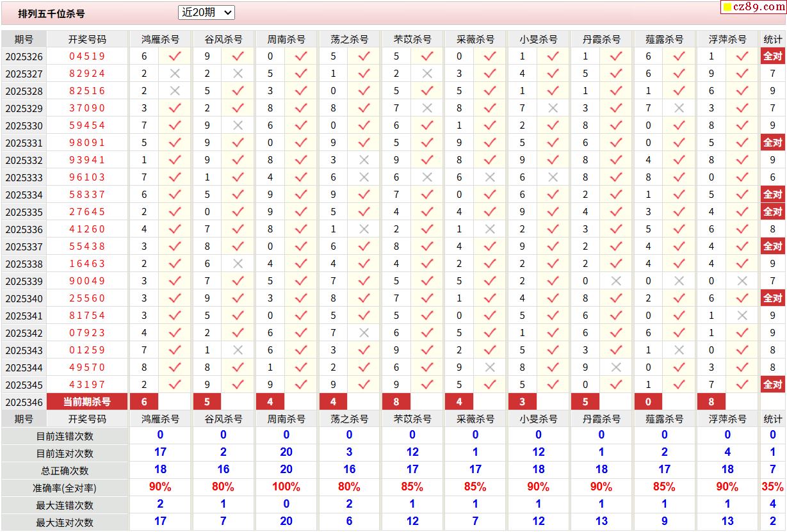787x532 pixels.
Task: Click the cross mark for 小旻杀号 in row 2025333
Action: 553,177
